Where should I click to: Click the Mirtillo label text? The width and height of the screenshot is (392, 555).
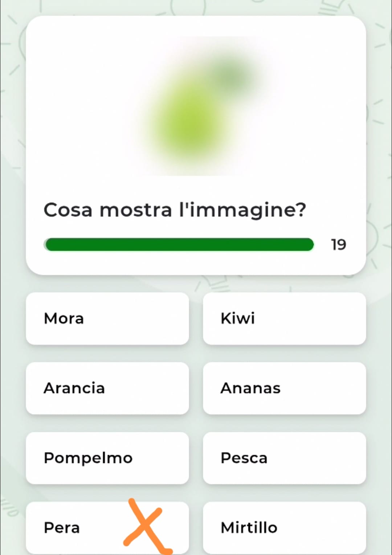click(x=249, y=528)
